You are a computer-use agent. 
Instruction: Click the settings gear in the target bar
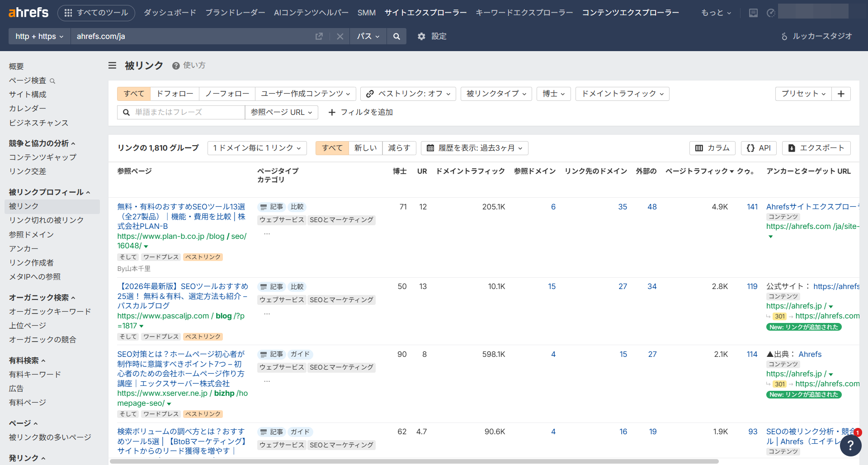click(421, 36)
